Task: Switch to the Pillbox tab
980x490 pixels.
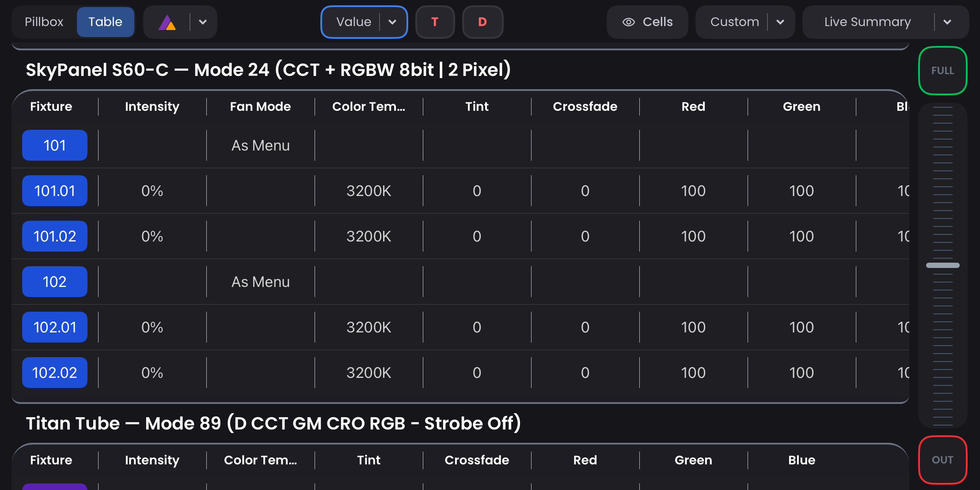Action: pos(44,22)
